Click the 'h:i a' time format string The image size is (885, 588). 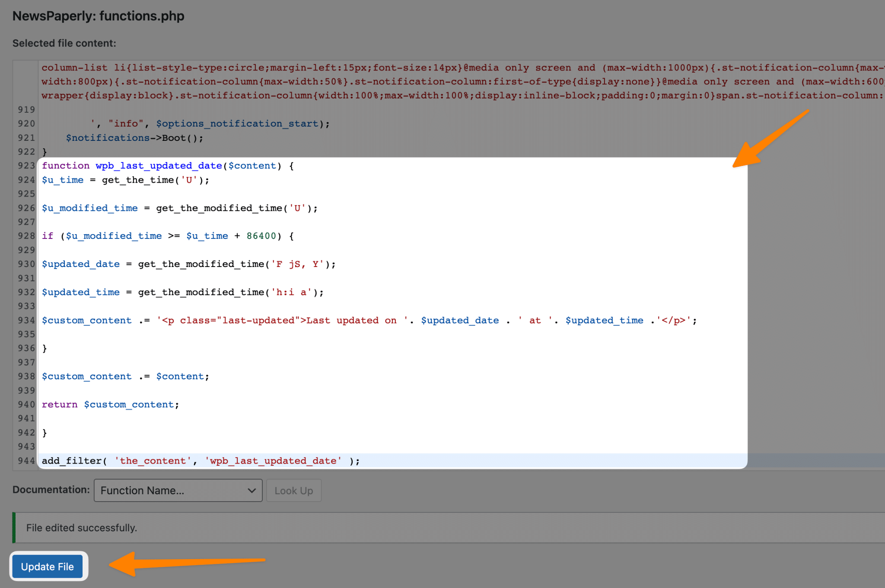[x=291, y=292]
